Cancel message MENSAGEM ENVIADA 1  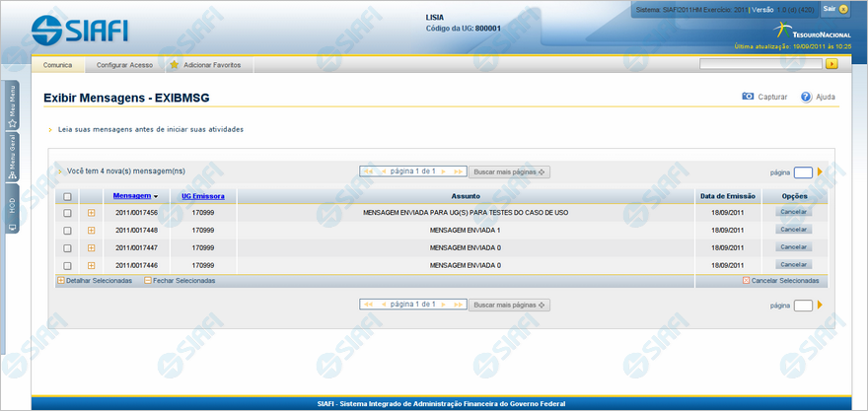pos(793,230)
